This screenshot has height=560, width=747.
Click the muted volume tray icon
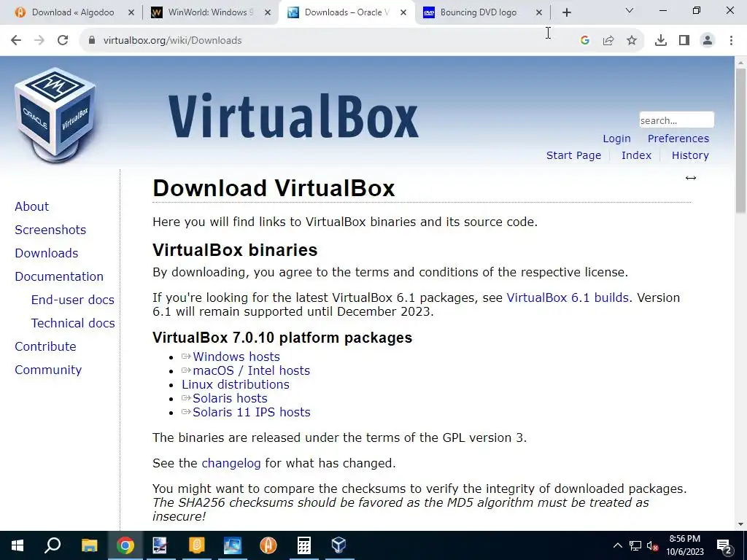point(652,545)
